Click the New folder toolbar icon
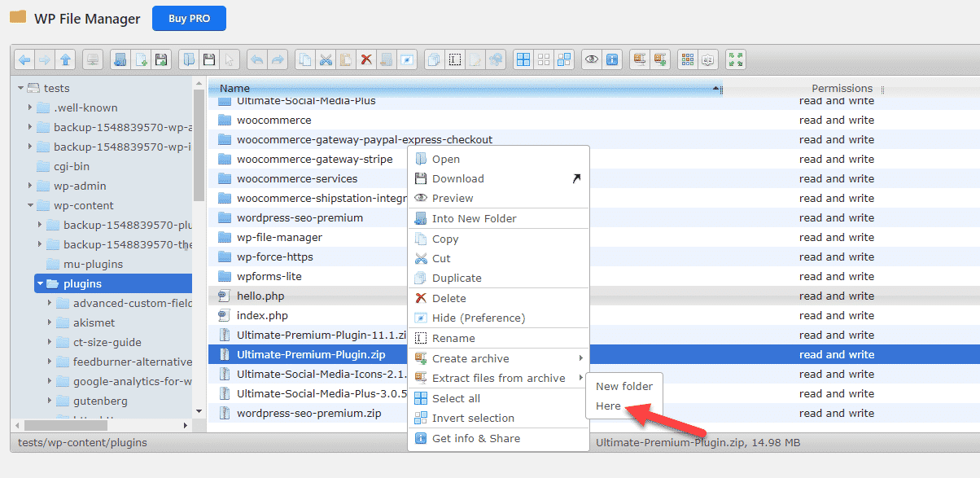980x478 pixels. [x=120, y=59]
